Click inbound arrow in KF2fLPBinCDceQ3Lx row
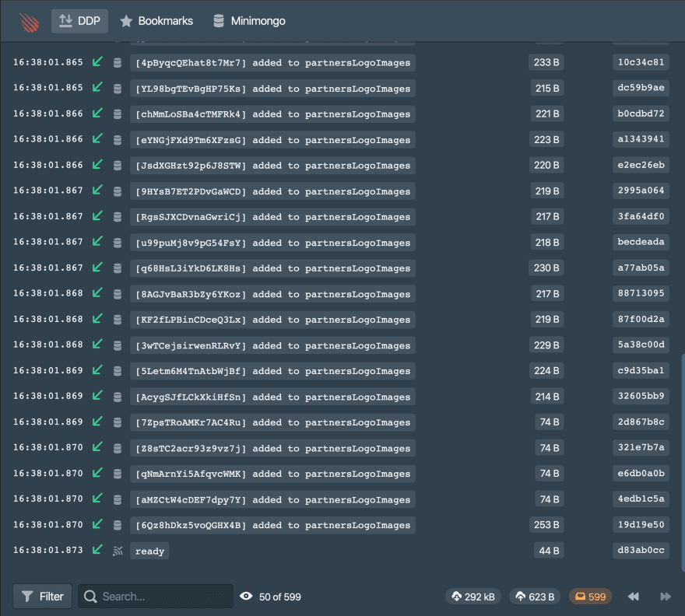 click(x=97, y=319)
